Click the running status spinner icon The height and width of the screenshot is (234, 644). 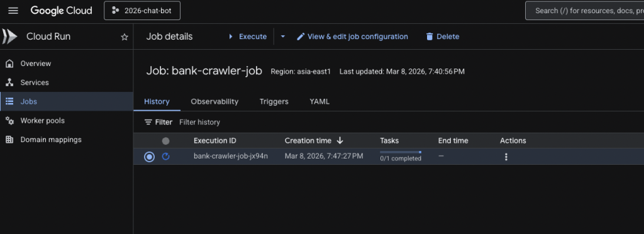(x=165, y=157)
